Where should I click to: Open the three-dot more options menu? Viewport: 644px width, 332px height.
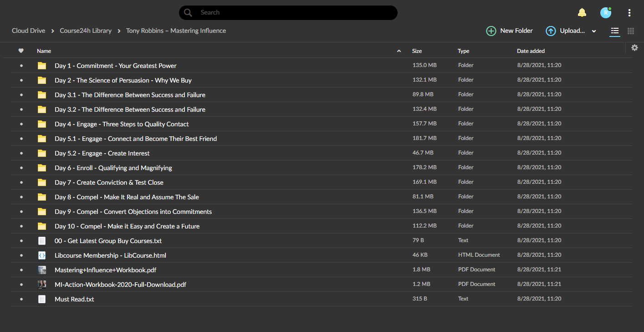click(x=629, y=13)
